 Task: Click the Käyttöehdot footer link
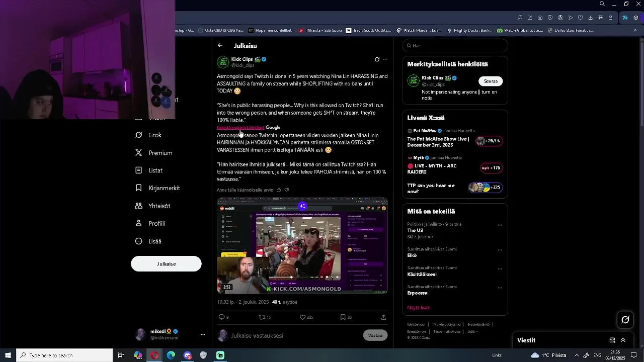[x=416, y=325]
